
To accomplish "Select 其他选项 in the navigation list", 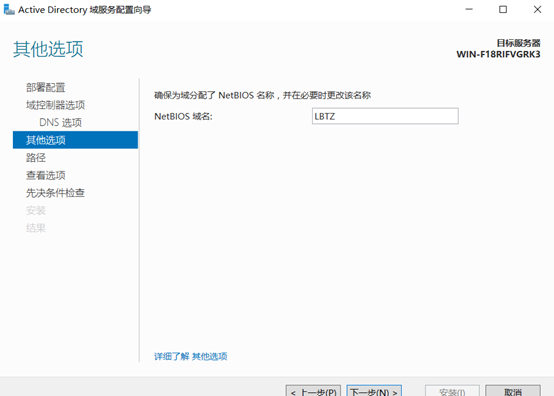I will 75,140.
